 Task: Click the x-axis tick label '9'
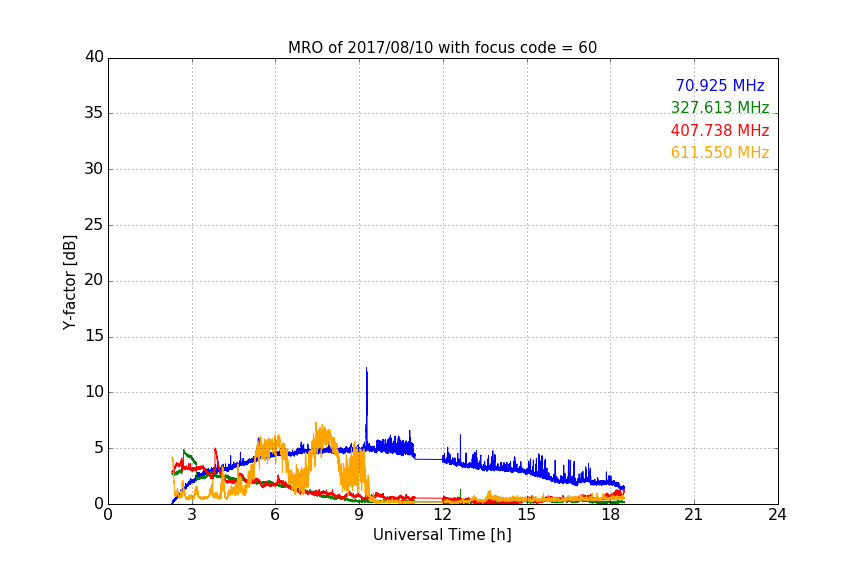click(359, 515)
